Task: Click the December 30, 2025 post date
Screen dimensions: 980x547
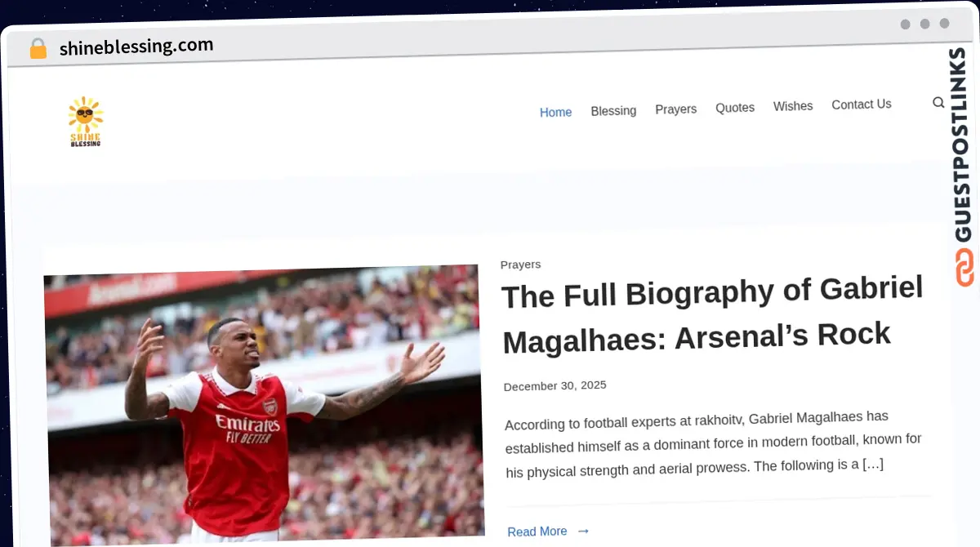Action: [x=555, y=386]
